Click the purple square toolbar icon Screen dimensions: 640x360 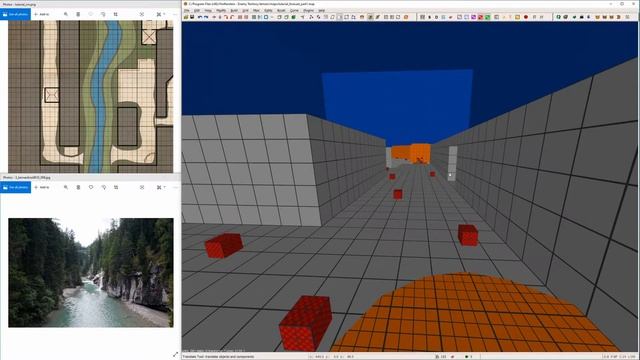coord(473,17)
